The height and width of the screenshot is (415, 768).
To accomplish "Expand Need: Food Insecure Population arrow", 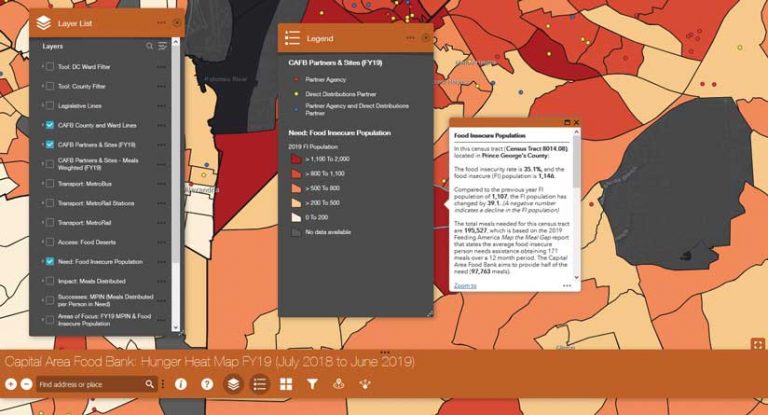I will [42, 262].
